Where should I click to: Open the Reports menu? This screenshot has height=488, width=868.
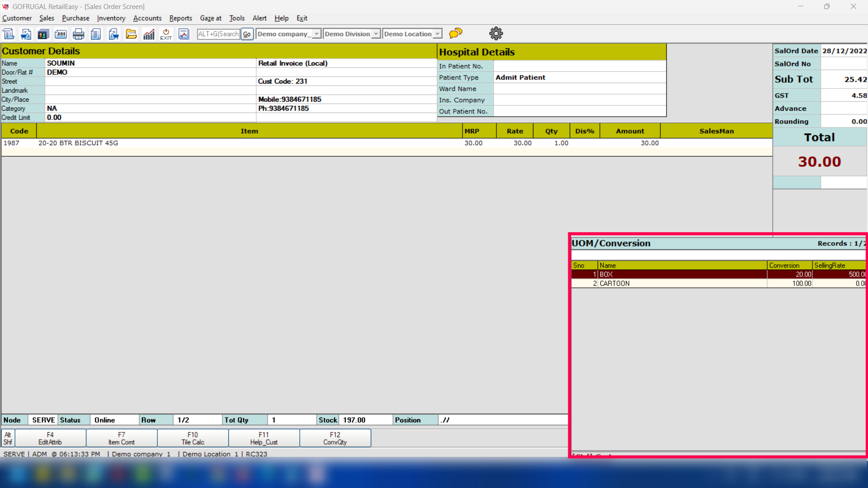pos(180,18)
